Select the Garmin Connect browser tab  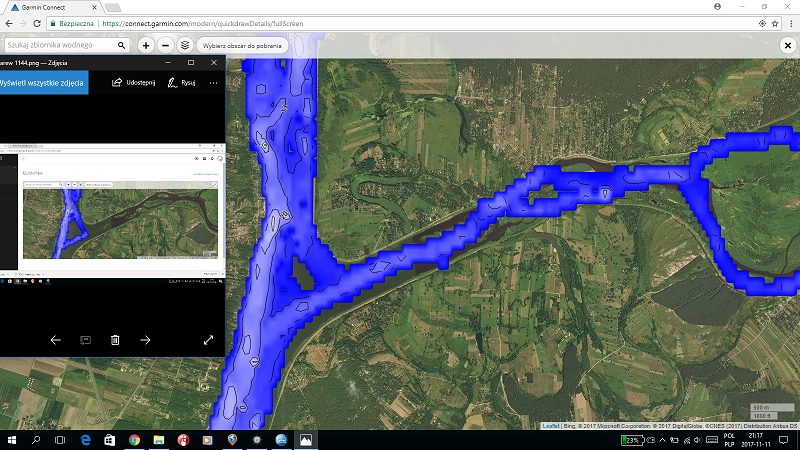click(52, 5)
